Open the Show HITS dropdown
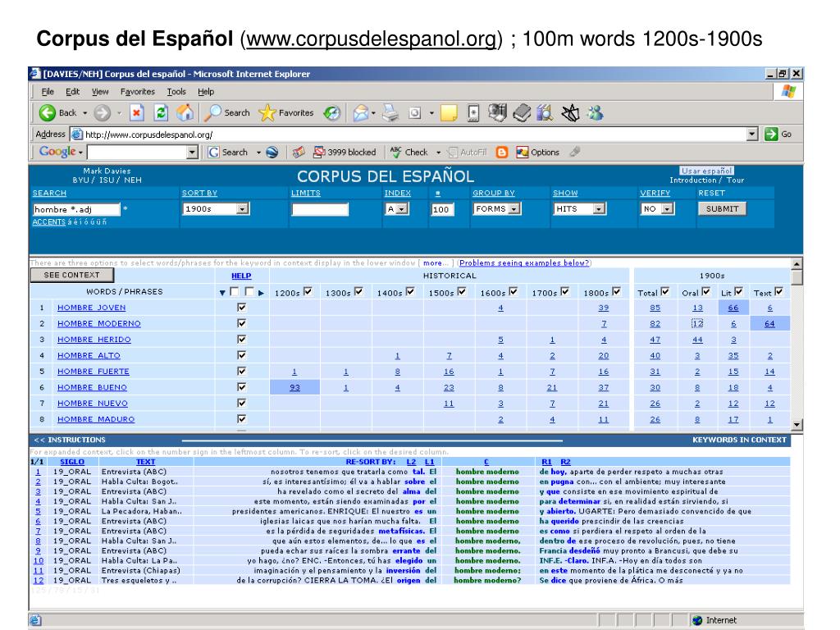Image resolution: width=840 pixels, height=630 pixels. 600,209
